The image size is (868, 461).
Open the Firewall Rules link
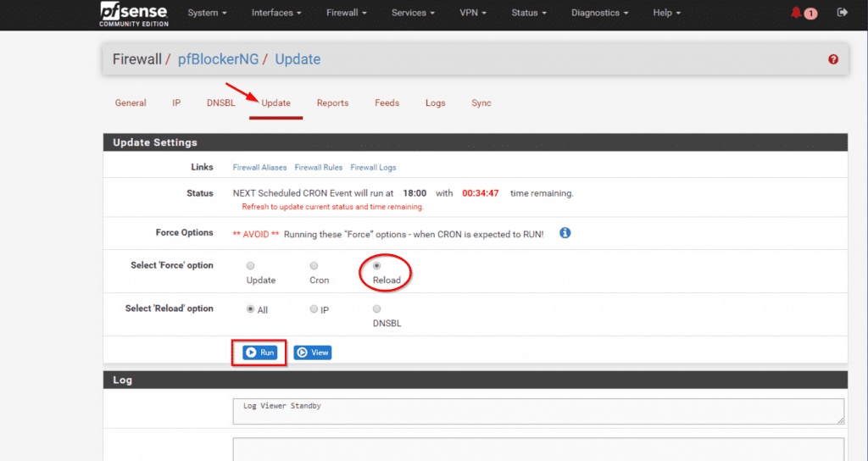pos(319,167)
